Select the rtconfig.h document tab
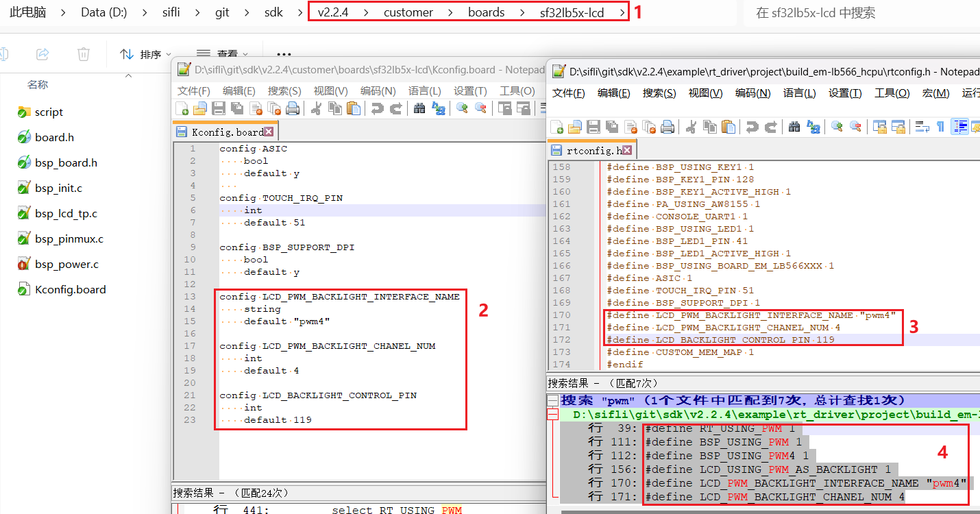 (x=592, y=150)
